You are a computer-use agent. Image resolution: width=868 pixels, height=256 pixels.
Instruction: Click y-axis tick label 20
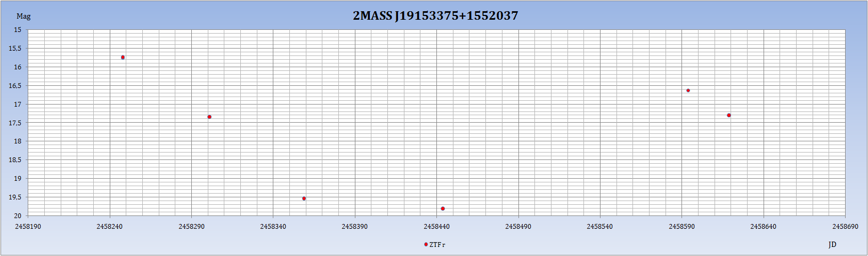point(18,216)
